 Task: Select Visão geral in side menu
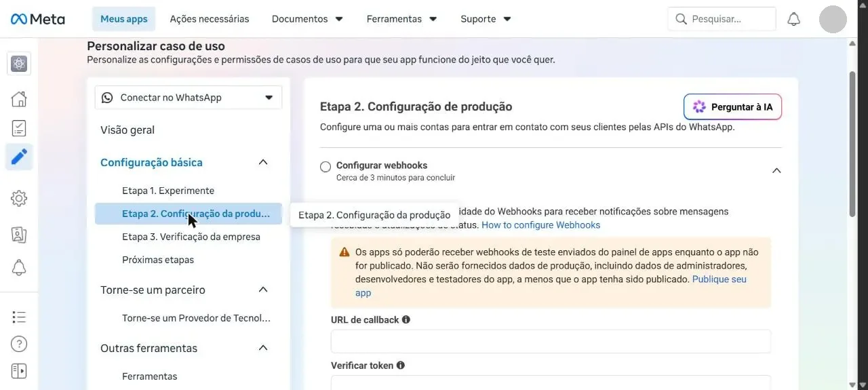(127, 130)
